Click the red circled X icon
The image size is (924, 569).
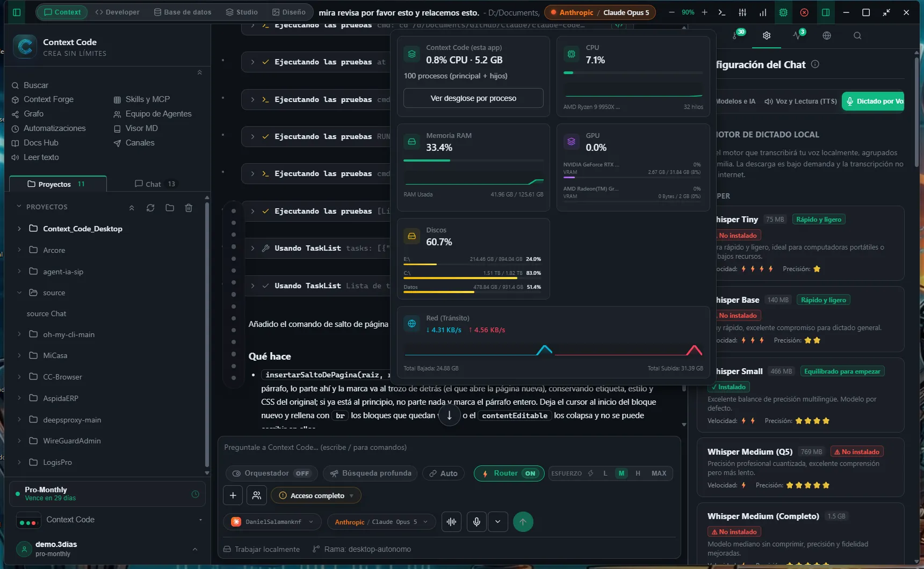(x=804, y=12)
